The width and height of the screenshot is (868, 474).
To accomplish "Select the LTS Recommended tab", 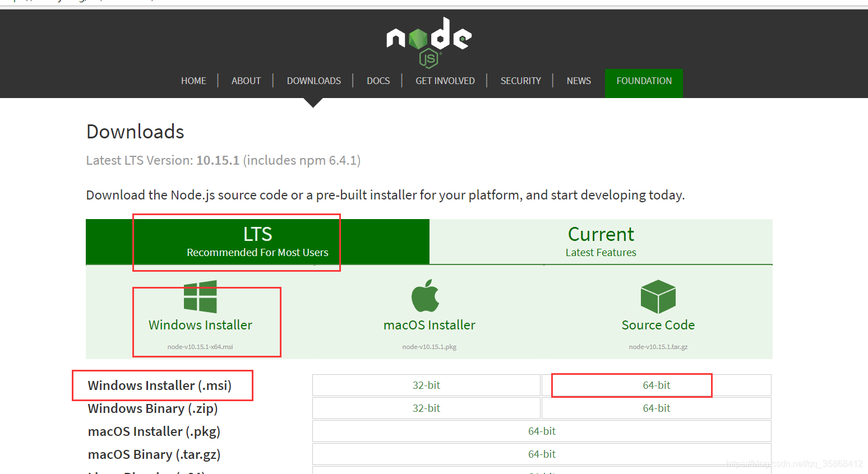I will [x=257, y=241].
